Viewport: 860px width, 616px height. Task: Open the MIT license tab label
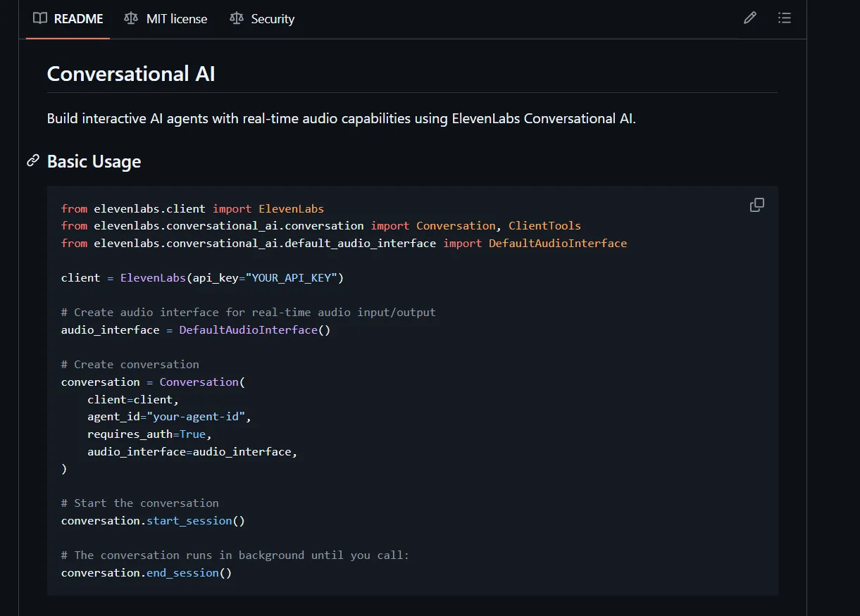[177, 19]
